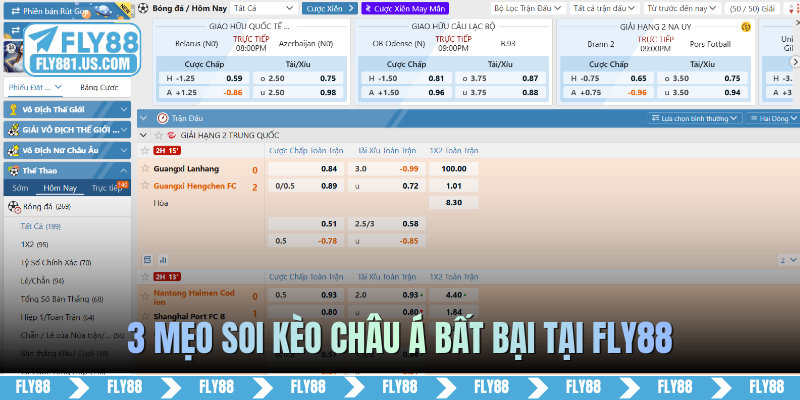Collapse the Thể Thao sidebar section
The width and height of the screenshot is (800, 400).
[x=124, y=170]
